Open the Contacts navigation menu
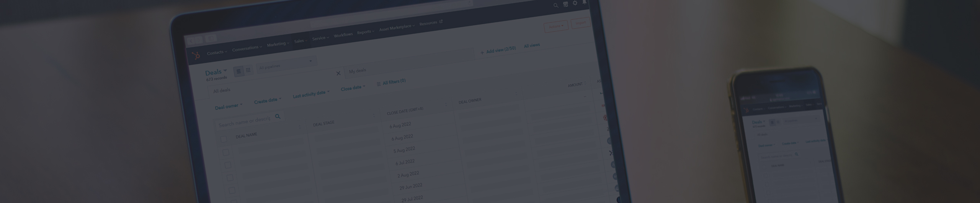980x203 pixels. 217,53
